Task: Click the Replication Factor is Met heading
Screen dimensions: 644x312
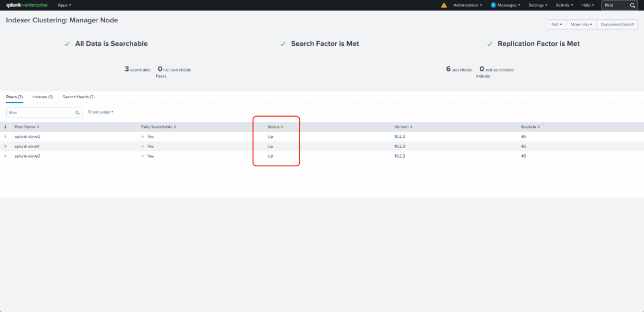Action: tap(538, 43)
